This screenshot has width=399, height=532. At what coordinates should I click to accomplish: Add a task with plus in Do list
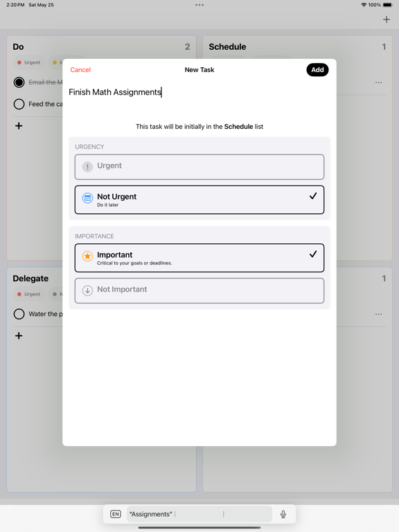pyautogui.click(x=19, y=126)
